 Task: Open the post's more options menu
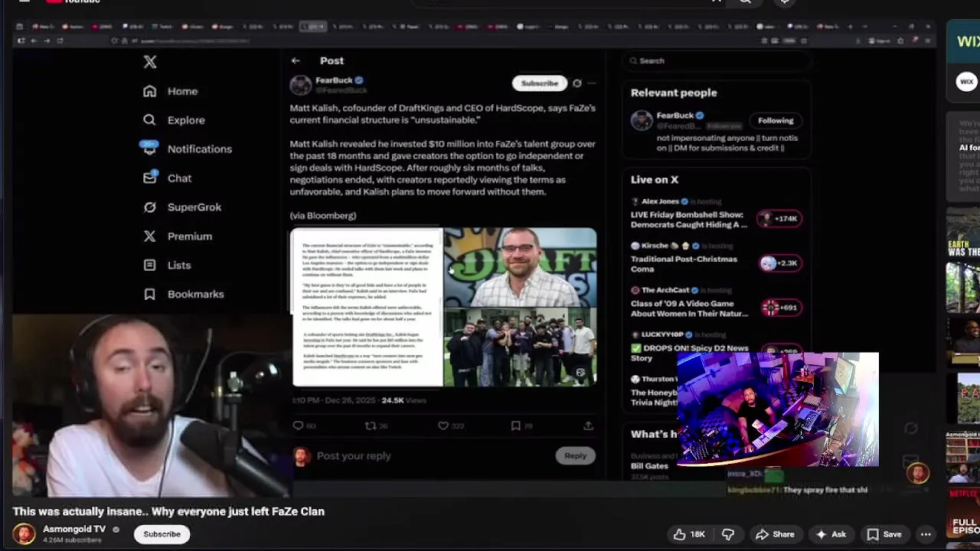(591, 83)
